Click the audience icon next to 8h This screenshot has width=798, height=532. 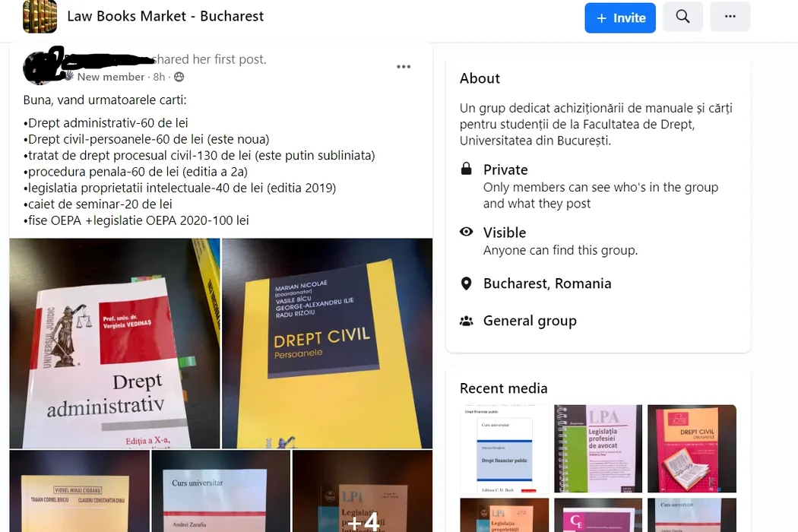click(179, 77)
